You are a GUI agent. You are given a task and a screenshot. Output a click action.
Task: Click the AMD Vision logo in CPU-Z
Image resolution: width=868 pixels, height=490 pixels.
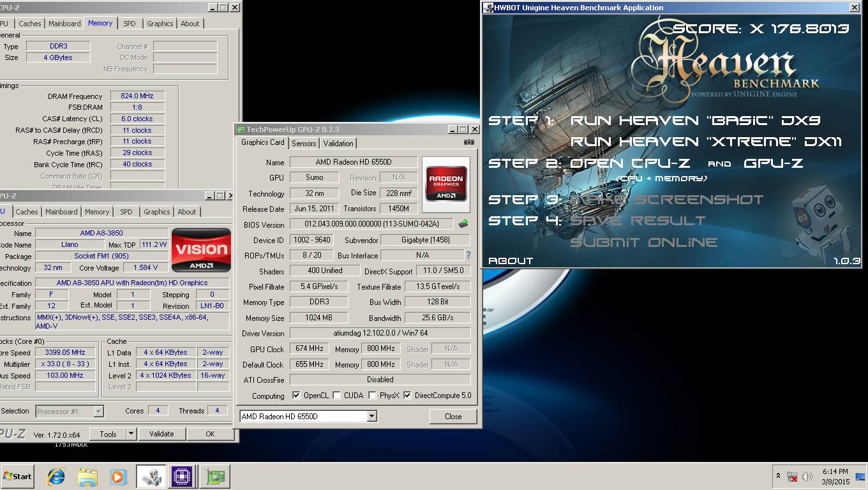(x=202, y=249)
